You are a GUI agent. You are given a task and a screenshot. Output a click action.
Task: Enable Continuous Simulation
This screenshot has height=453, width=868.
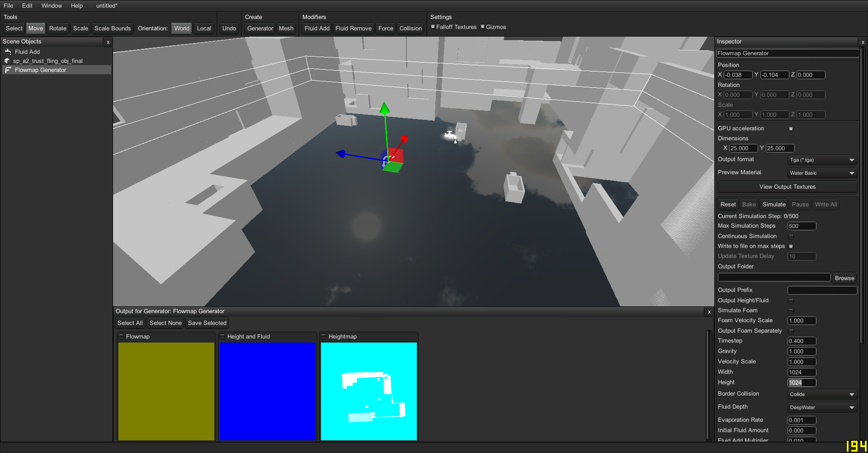pyautogui.click(x=791, y=237)
